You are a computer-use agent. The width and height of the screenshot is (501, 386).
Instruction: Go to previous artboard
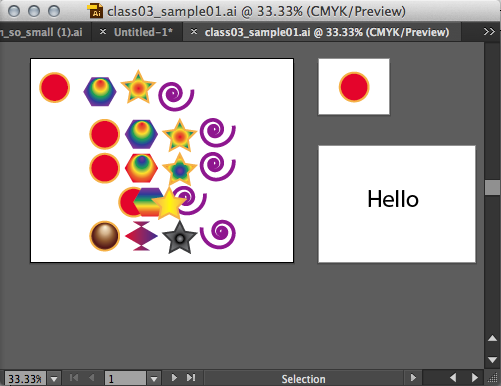point(92,378)
